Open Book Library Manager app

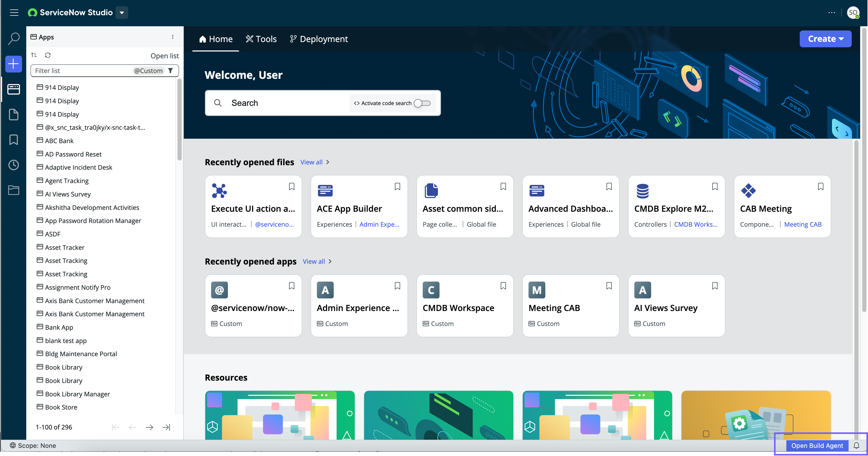click(x=77, y=394)
